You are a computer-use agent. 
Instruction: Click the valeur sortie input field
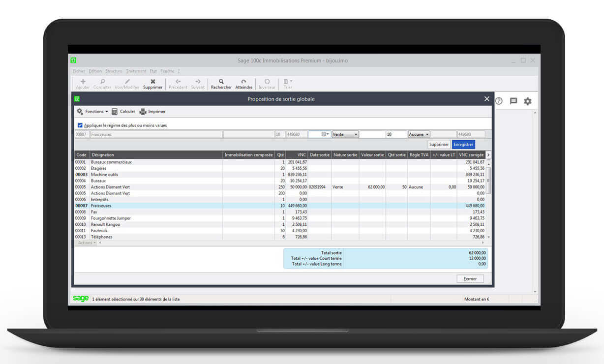click(372, 134)
